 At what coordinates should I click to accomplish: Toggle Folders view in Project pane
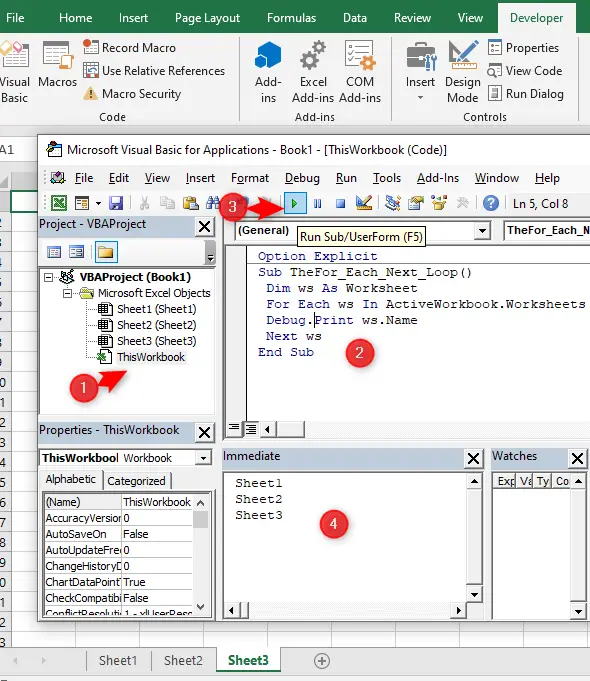pos(106,252)
